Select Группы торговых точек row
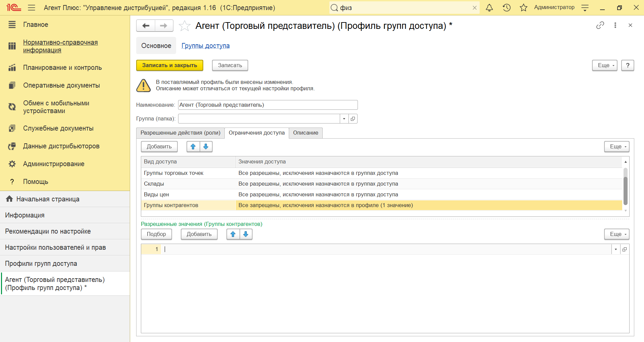Viewport: 644px width, 342px height. (x=382, y=173)
